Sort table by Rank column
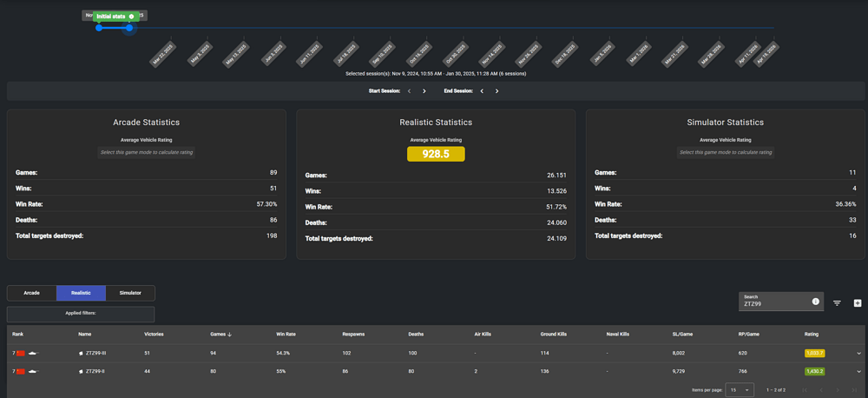 17,335
